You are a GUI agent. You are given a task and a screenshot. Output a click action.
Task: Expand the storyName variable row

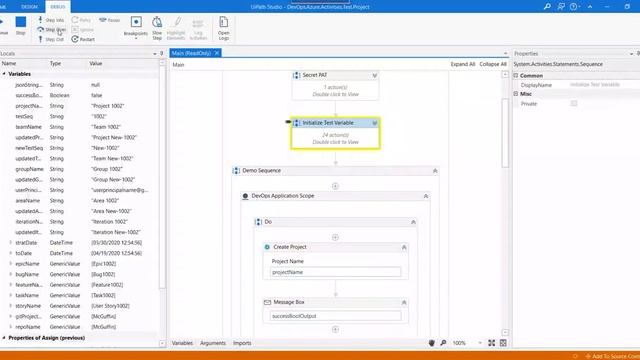[x=11, y=306]
